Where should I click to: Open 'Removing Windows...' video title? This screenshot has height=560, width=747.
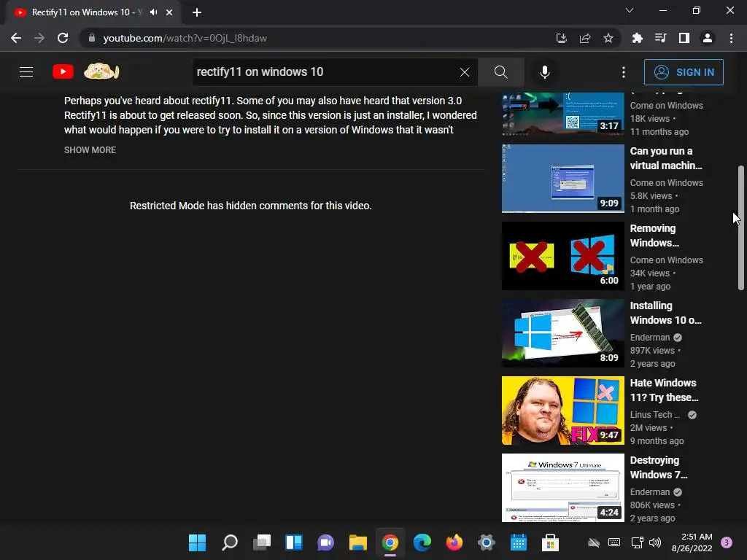[654, 236]
